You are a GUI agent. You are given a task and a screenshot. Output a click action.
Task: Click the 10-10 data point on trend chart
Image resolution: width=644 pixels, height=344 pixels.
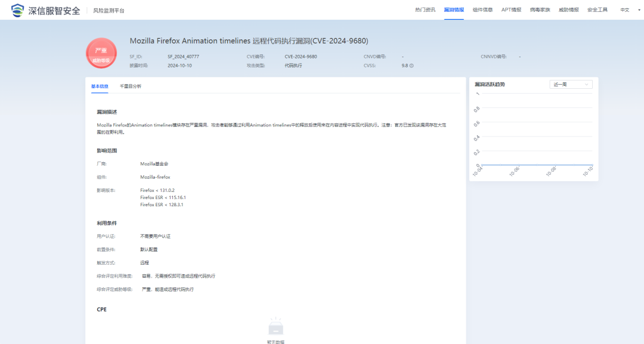(x=592, y=165)
